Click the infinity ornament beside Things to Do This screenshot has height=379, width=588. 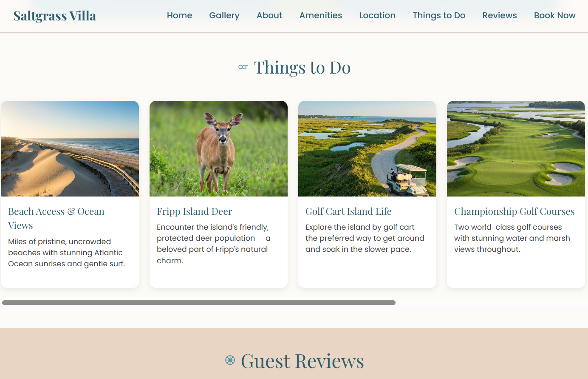pyautogui.click(x=243, y=67)
